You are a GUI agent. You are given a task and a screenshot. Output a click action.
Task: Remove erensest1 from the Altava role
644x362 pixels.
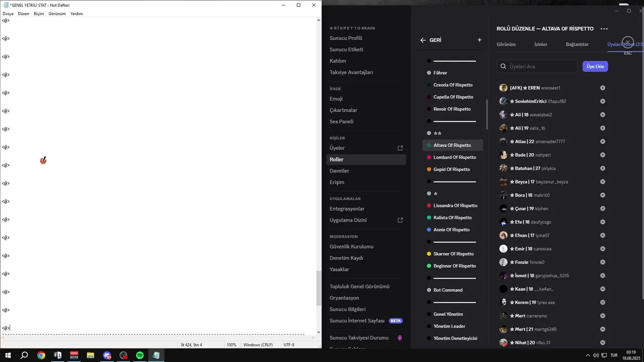[603, 88]
